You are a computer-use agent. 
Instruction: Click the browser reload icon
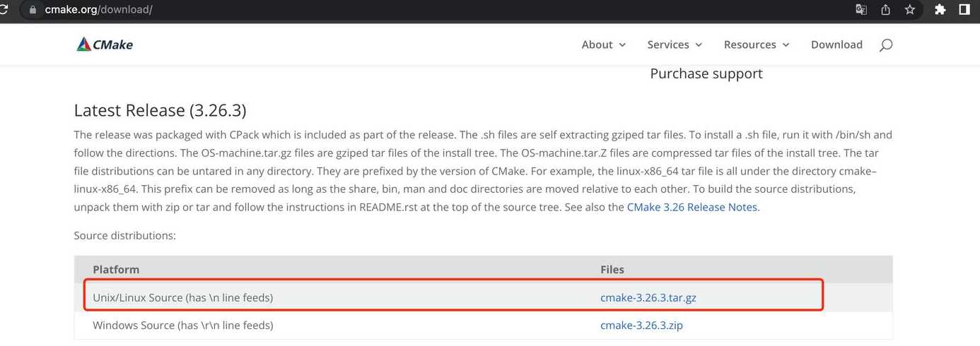click(4, 10)
